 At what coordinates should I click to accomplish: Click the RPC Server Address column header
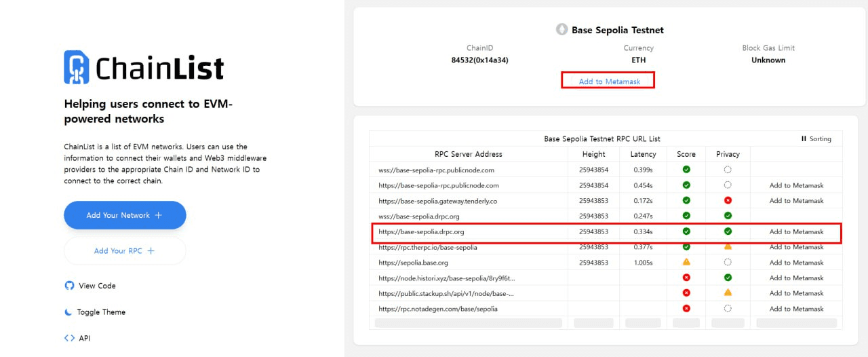(468, 154)
